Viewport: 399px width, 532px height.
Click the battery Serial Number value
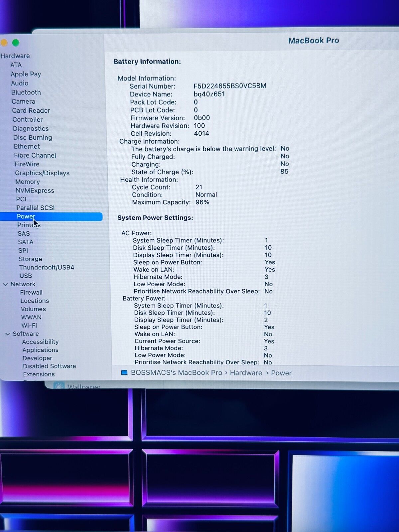point(230,86)
